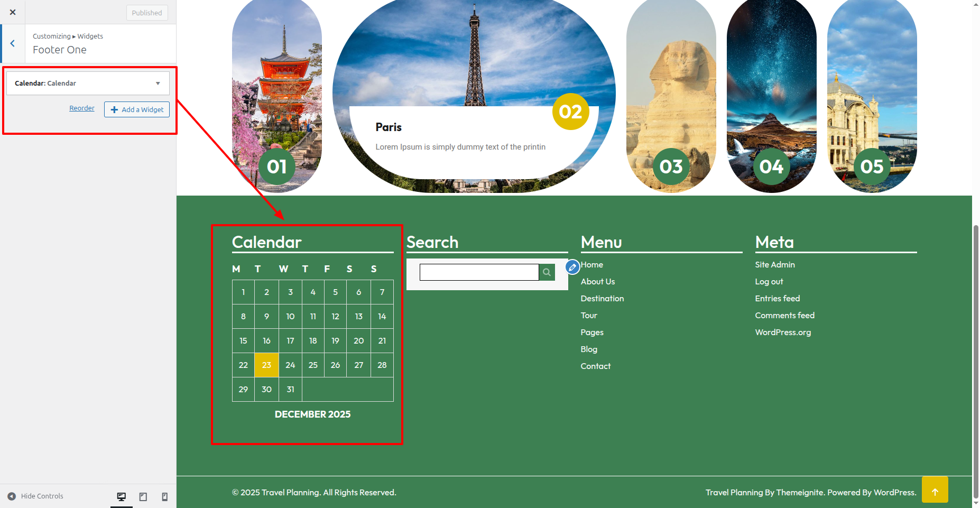
Task: Click the Add a Widget button
Action: tap(137, 109)
